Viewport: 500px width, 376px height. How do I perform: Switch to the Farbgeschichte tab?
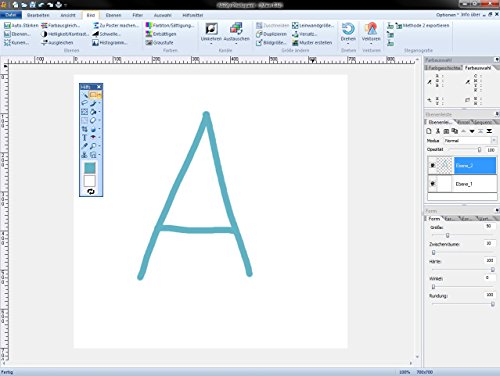pyautogui.click(x=444, y=68)
